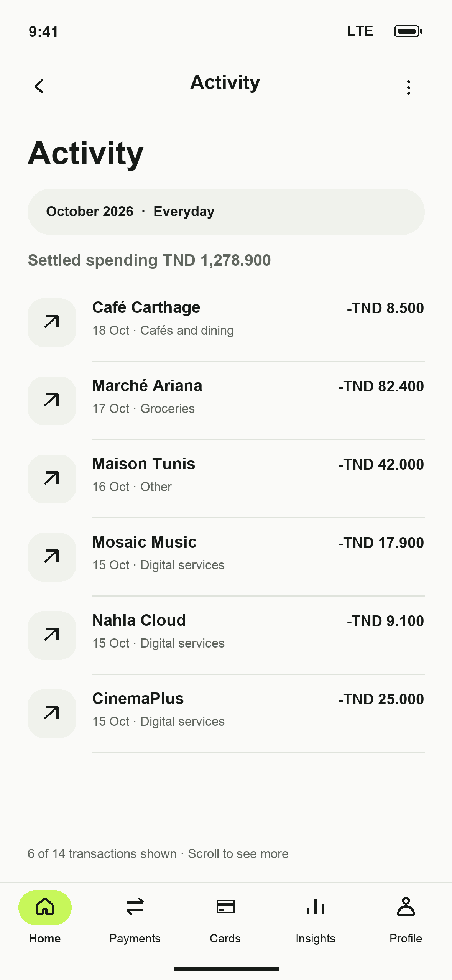Open the three-dot more options menu
The image size is (452, 980).
[409, 87]
